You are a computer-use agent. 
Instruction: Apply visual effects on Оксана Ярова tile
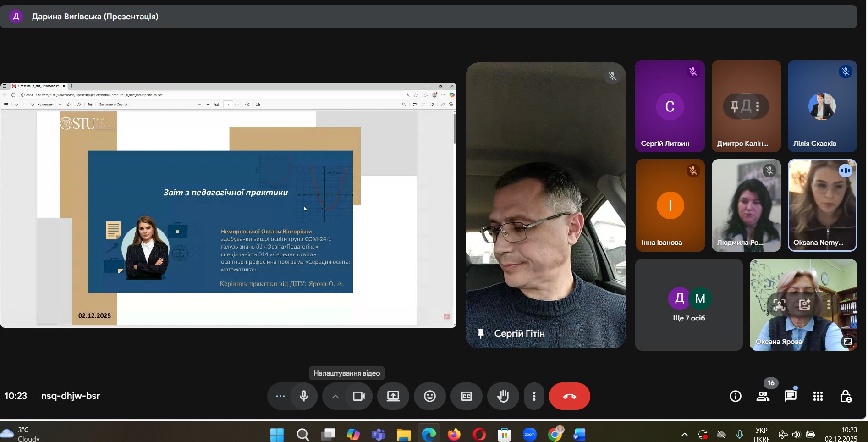coord(804,304)
